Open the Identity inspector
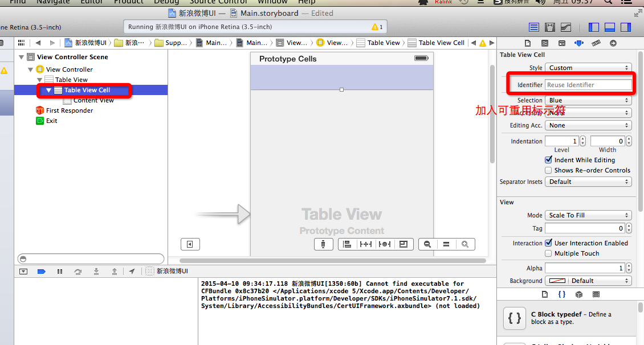 point(562,43)
